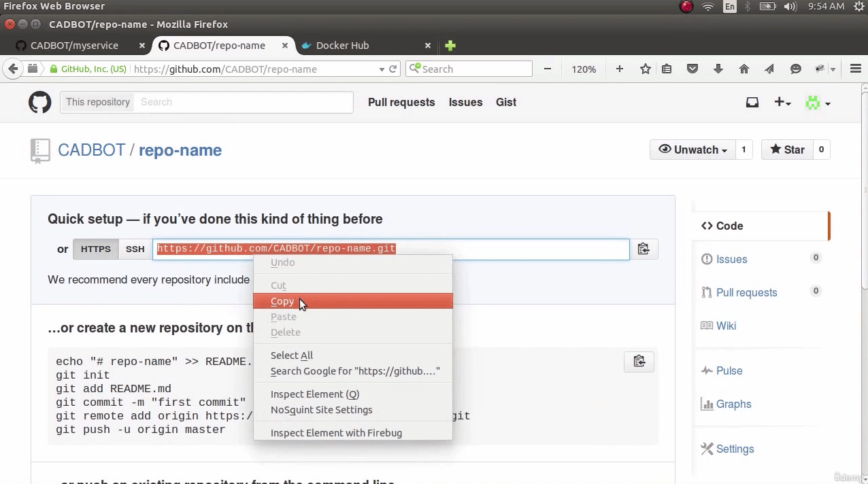Reload the page with refresh icon
Viewport: 868px width, 484px height.
(x=393, y=69)
